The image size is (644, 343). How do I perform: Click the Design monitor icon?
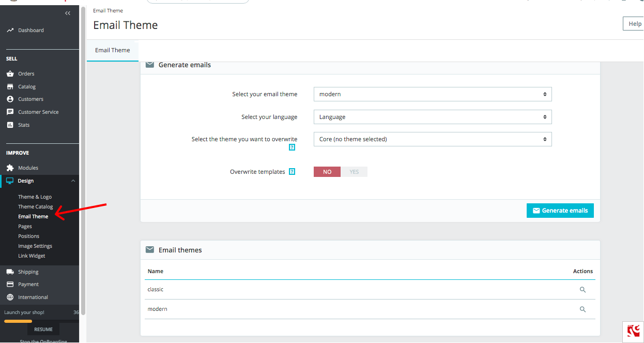[10, 181]
